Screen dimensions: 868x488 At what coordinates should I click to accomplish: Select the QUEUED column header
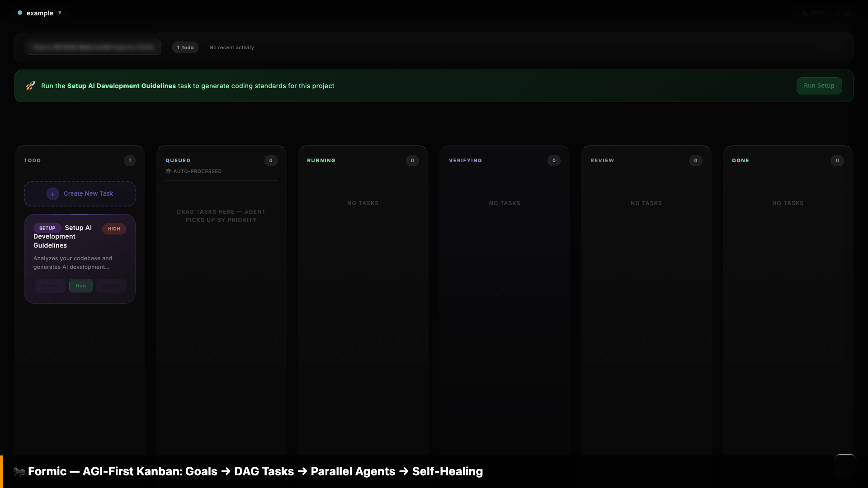178,160
